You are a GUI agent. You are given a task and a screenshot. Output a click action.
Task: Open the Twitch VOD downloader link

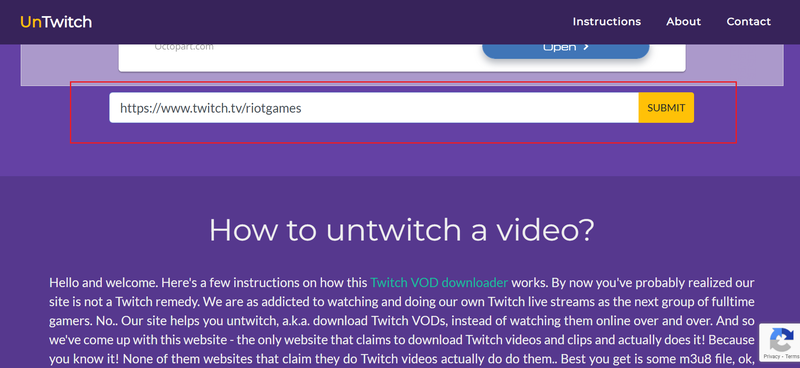click(439, 283)
